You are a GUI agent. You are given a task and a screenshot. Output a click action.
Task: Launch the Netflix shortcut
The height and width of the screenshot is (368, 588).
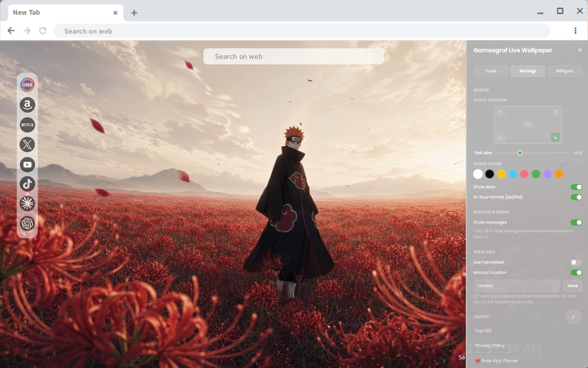coord(28,125)
